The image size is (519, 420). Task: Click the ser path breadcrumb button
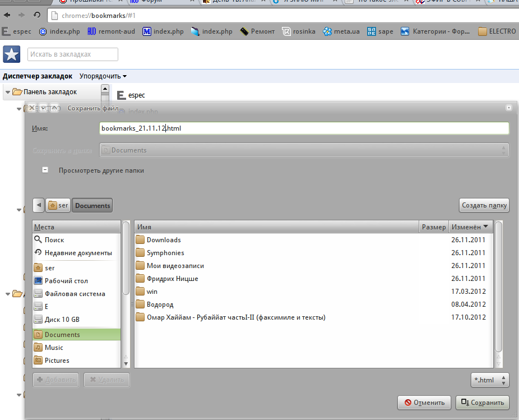pos(58,205)
